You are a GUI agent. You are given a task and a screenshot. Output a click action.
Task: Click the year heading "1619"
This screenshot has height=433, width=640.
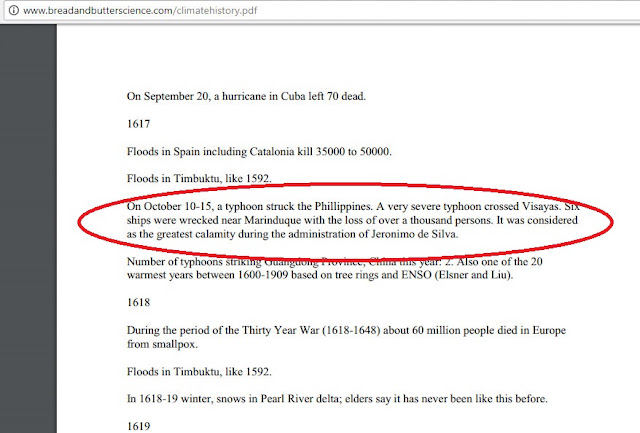click(138, 426)
